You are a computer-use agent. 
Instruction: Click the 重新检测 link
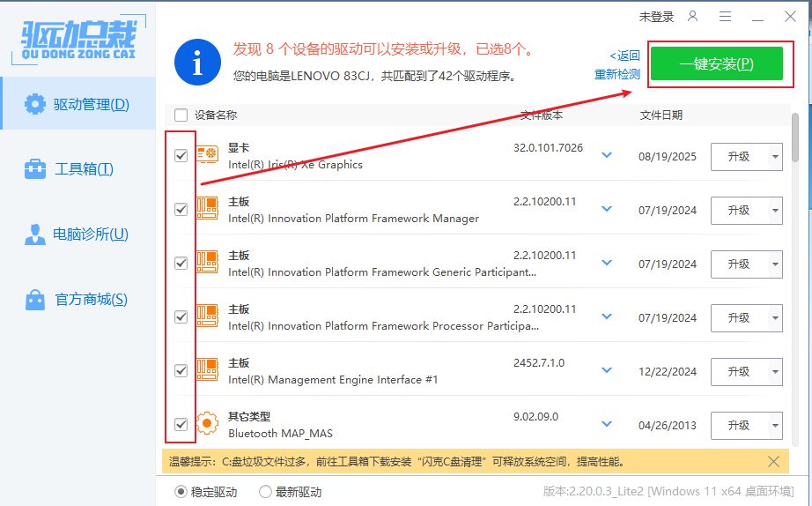tap(616, 75)
